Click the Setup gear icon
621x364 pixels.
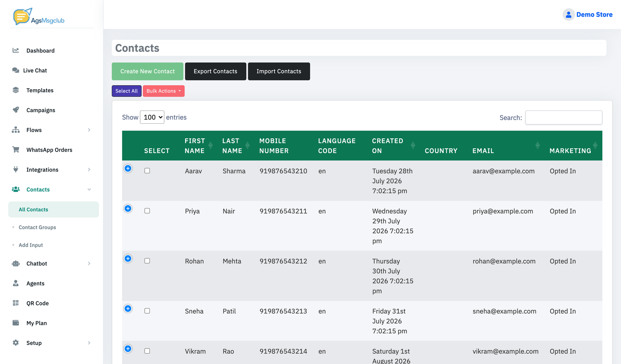pos(16,343)
